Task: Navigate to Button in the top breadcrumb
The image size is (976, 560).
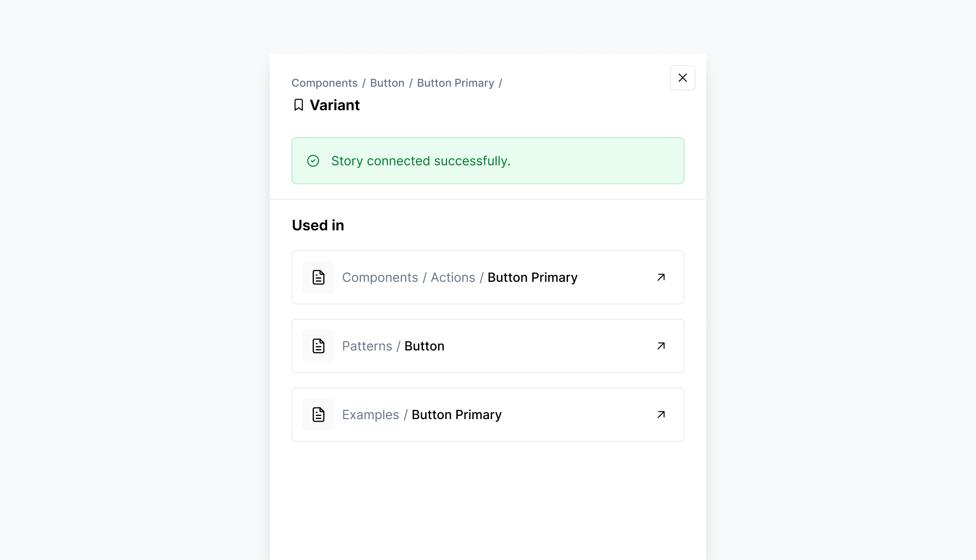Action: pyautogui.click(x=387, y=83)
